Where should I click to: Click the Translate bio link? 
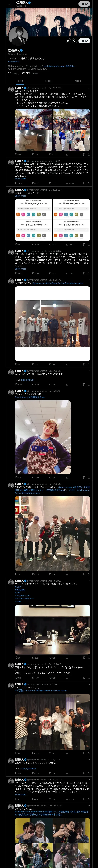[14, 62]
